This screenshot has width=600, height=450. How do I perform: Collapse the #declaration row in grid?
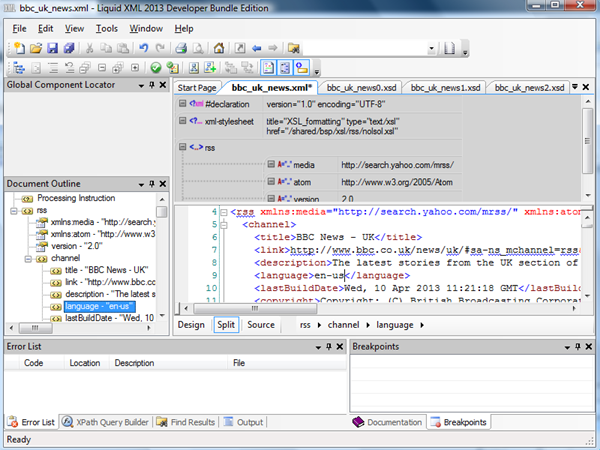[x=183, y=103]
